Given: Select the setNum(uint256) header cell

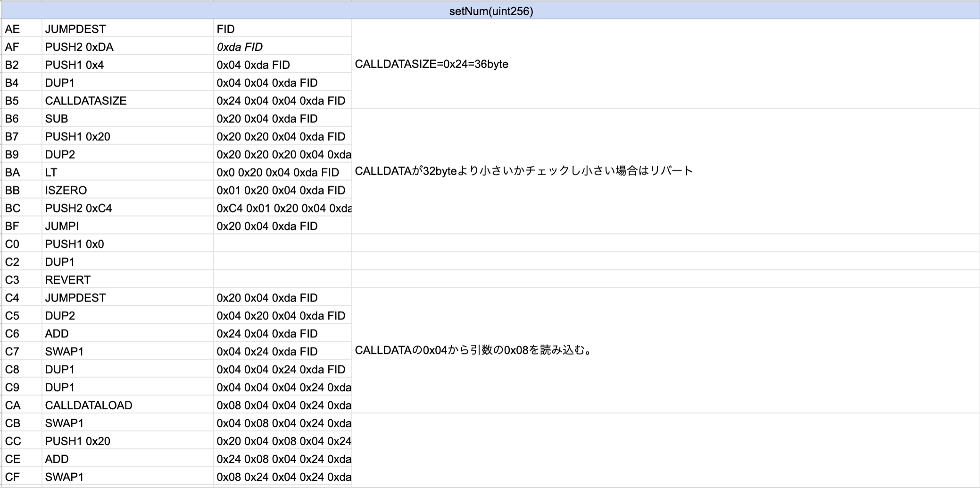Looking at the screenshot, I should pos(490,10).
